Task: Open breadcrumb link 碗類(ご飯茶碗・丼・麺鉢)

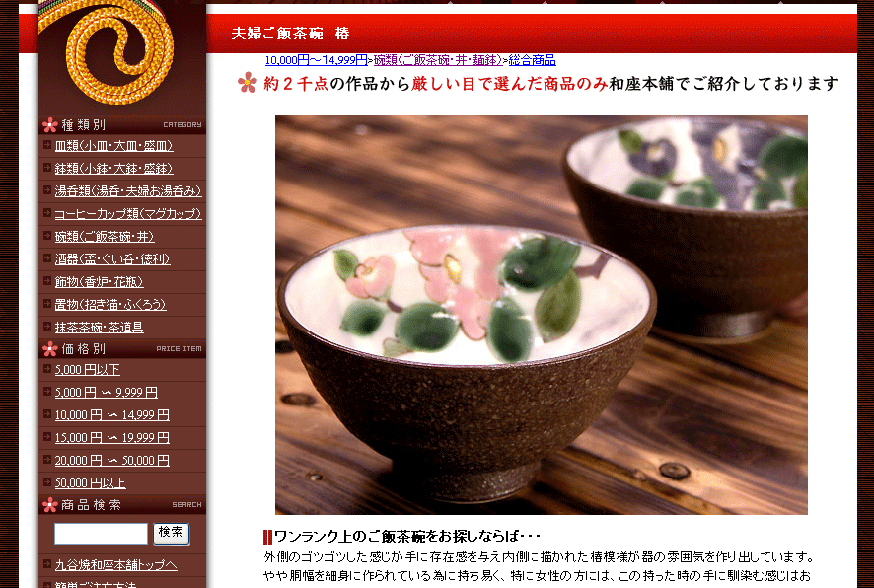Action: tap(438, 60)
